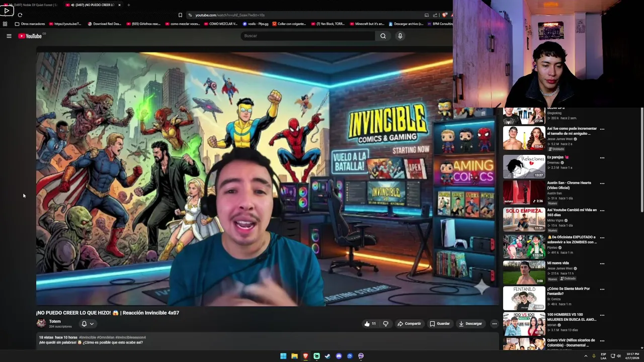Click the Descargar download button
Screen dimensions: 644x362
[x=470, y=324]
